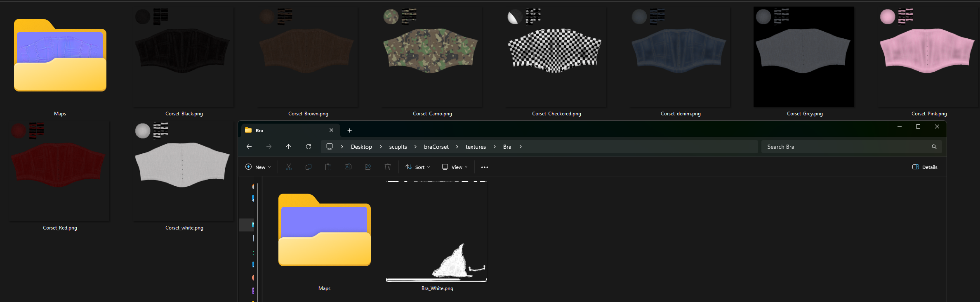The height and width of the screenshot is (302, 980).
Task: Add a new explorer tab
Action: [x=349, y=130]
